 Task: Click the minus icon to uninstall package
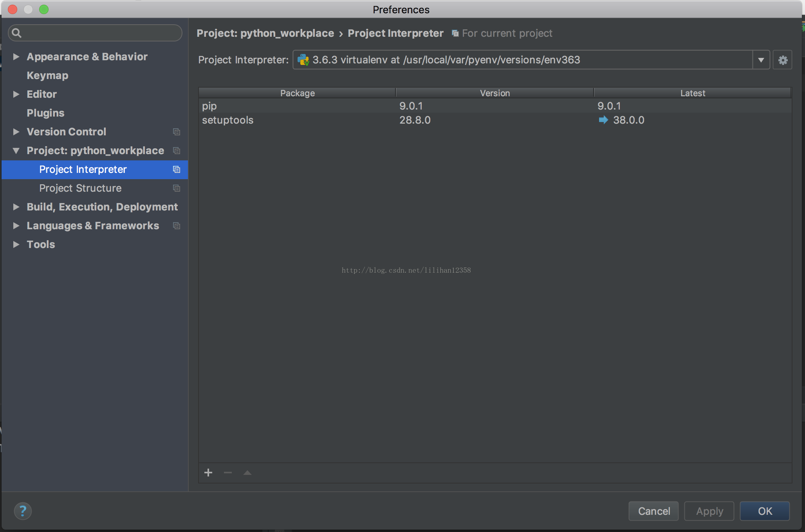tap(228, 473)
